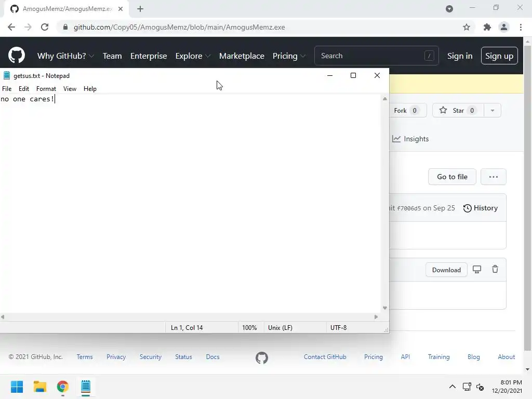Click Notepad horizontal scrollbar right arrow
The image size is (532, 399).
(376, 317)
